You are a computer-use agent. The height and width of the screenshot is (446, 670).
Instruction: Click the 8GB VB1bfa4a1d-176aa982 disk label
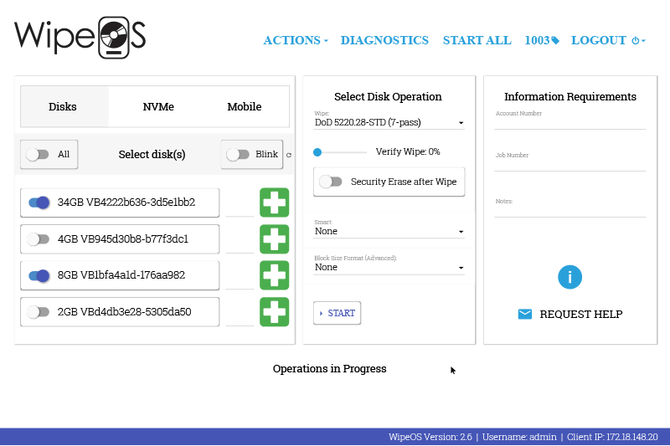pyautogui.click(x=121, y=276)
